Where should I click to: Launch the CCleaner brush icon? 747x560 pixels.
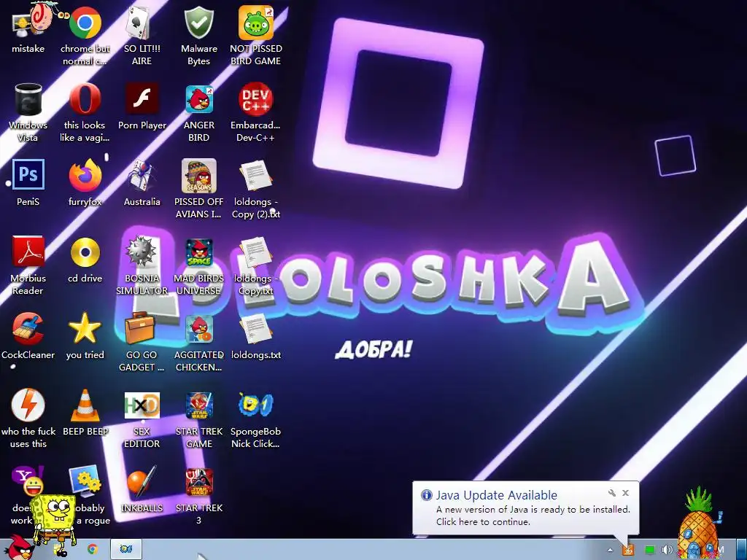[x=28, y=328]
